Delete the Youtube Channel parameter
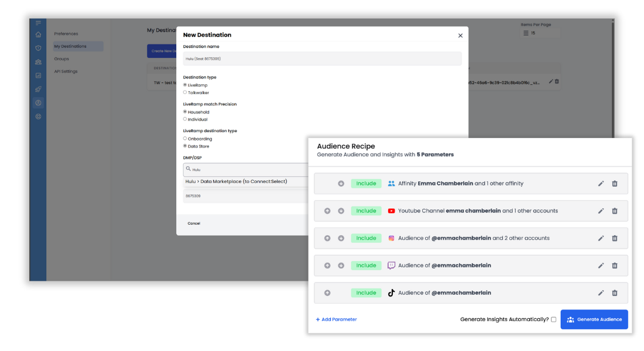Screen dimensions: 644x351 coord(615,211)
